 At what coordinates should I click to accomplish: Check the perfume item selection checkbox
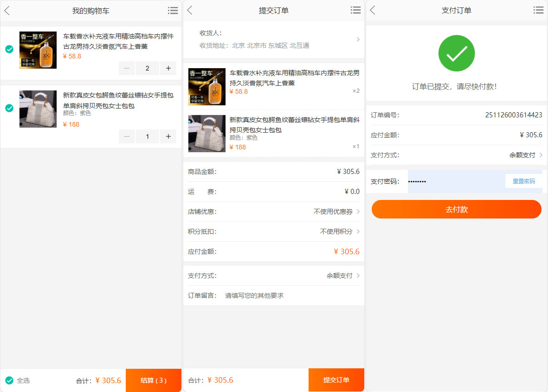[x=9, y=49]
